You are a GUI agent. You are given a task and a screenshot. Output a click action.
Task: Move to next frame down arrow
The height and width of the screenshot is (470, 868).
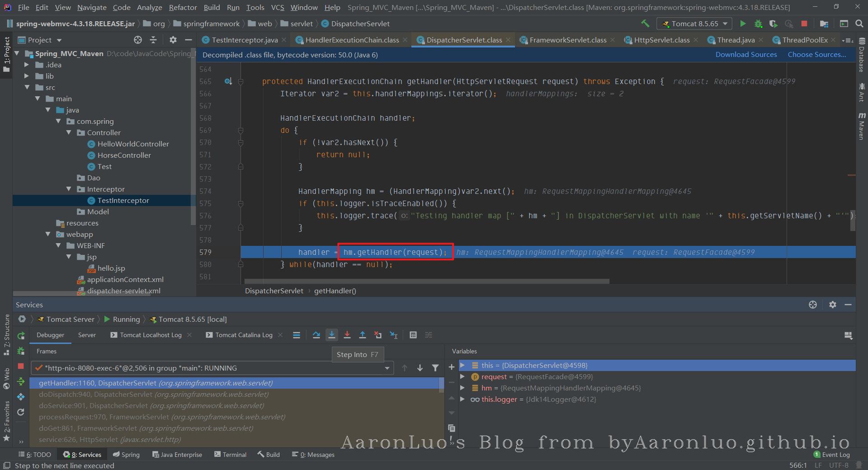pyautogui.click(x=420, y=368)
